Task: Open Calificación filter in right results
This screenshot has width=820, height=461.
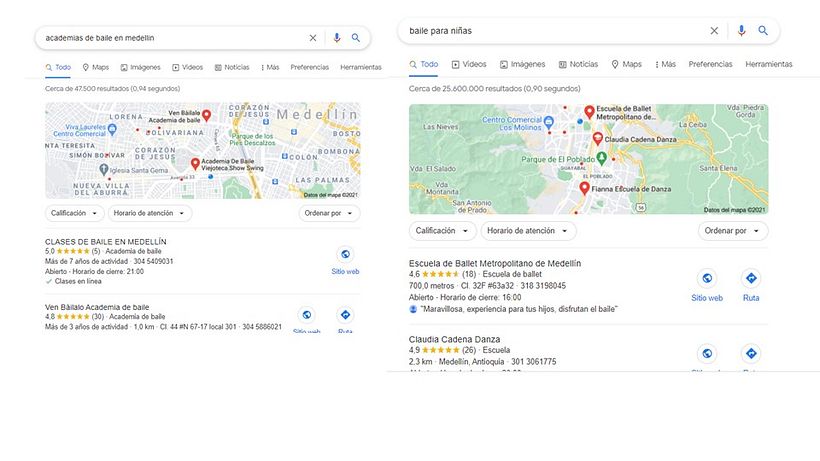Action: [x=441, y=231]
